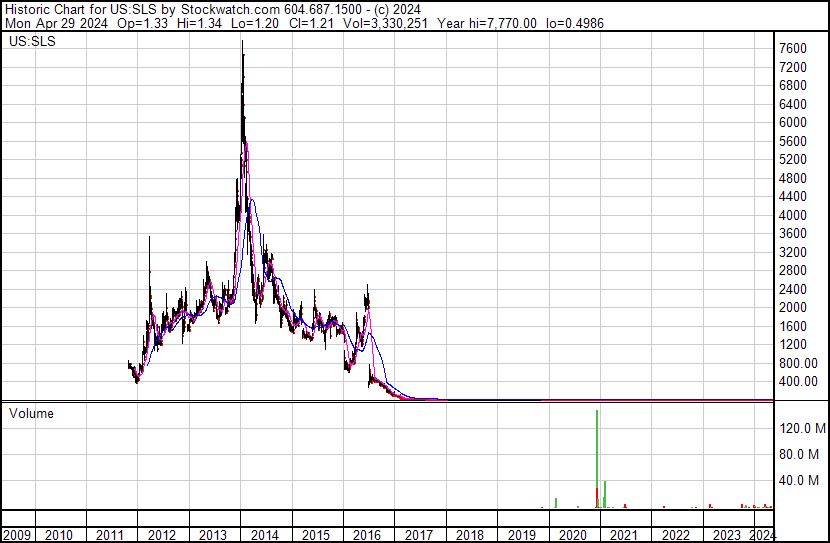This screenshot has height=543, width=830.
Task: Click the 2009 year label
Action: pyautogui.click(x=16, y=535)
